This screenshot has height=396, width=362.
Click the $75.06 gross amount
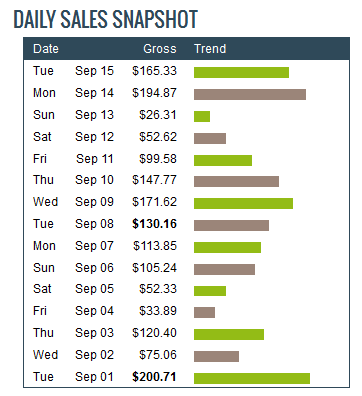(x=158, y=355)
